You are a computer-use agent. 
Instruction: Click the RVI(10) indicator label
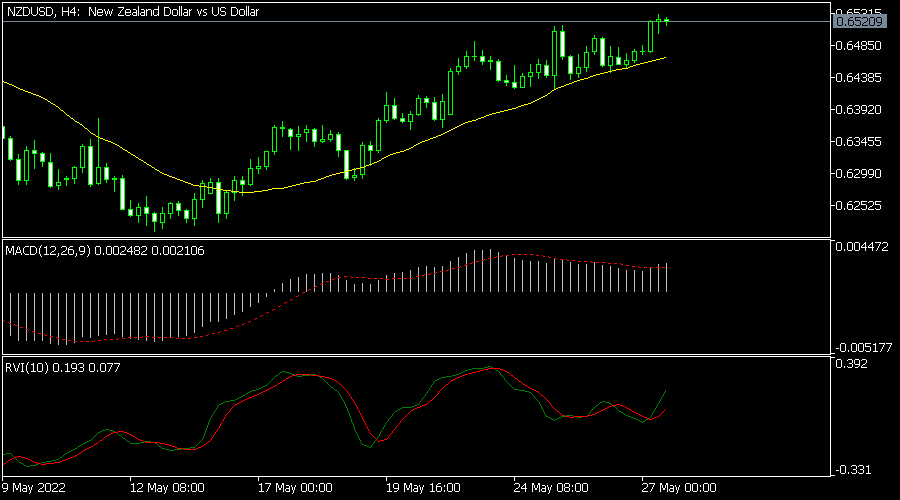click(x=63, y=367)
